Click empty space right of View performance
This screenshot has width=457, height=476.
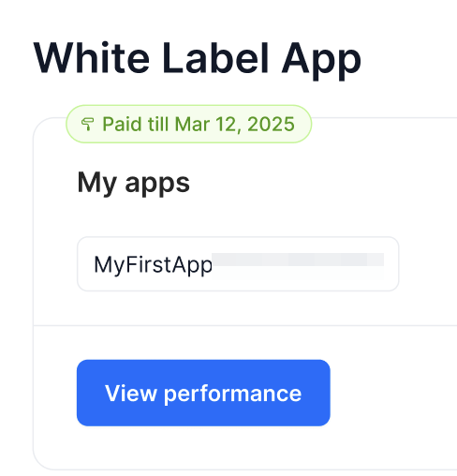pyautogui.click(x=393, y=393)
